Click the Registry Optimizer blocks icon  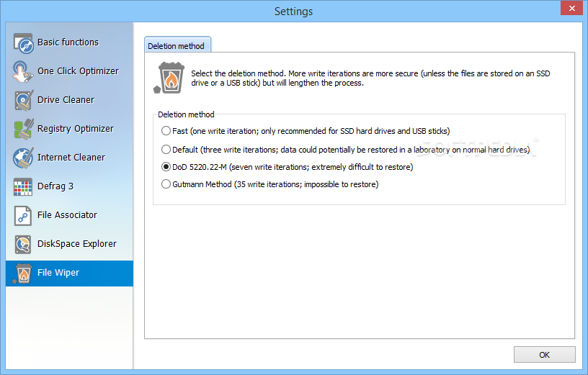pos(23,129)
